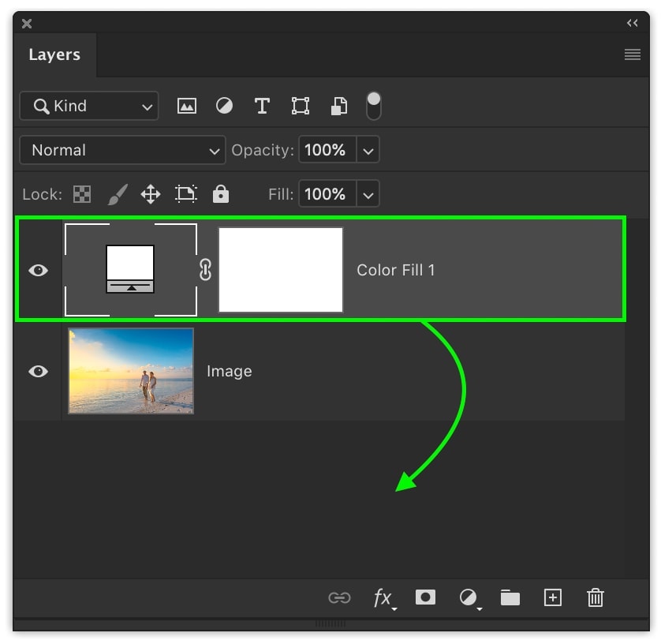Viewport: 661px width, 644px height.
Task: Enable the layer filtering switch
Action: point(373,105)
